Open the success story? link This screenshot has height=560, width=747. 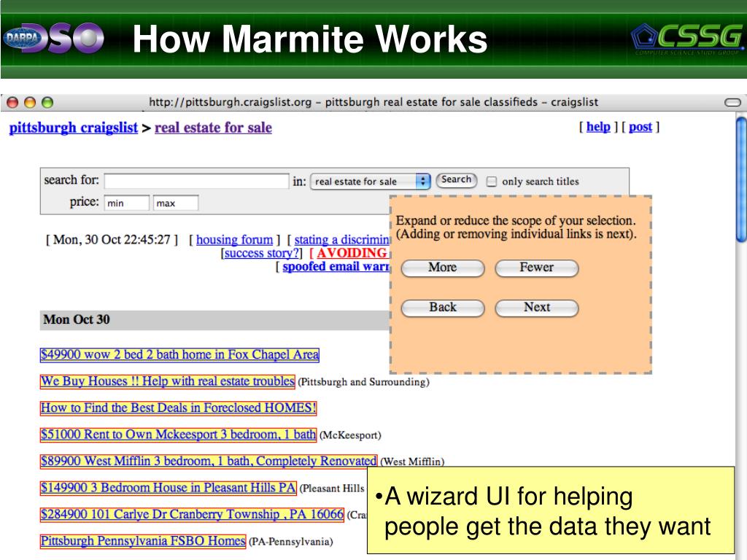[x=262, y=253]
